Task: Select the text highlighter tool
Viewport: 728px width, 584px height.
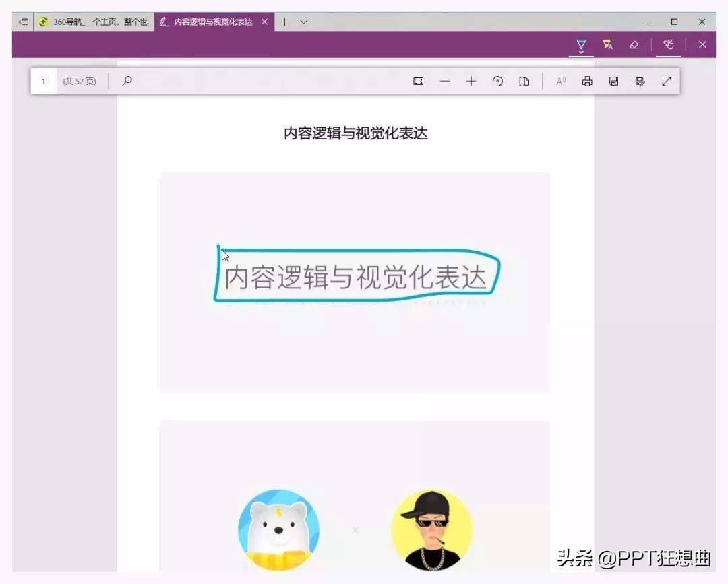Action: [607, 45]
